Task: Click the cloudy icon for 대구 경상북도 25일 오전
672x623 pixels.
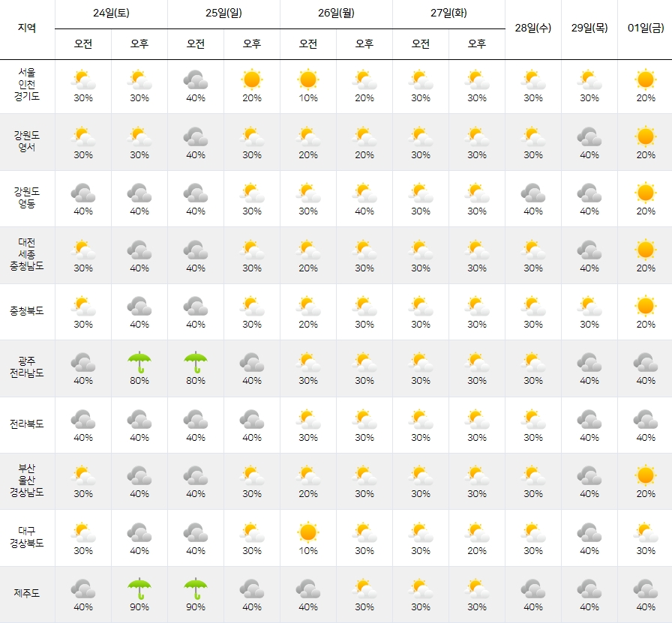Action: pos(196,532)
